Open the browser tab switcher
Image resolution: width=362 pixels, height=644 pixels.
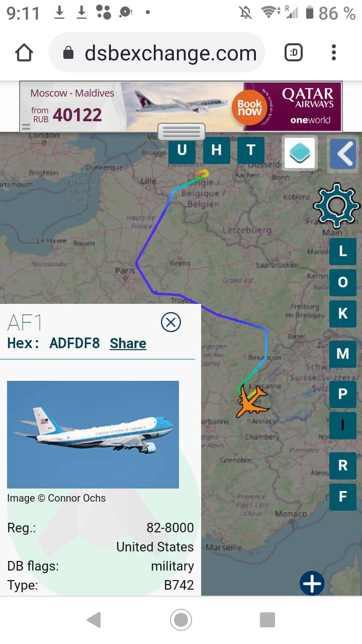pos(294,52)
